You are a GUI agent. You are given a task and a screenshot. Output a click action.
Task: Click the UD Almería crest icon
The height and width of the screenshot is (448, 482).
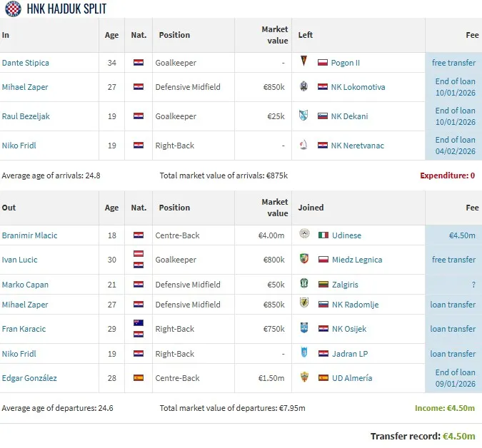(x=303, y=378)
